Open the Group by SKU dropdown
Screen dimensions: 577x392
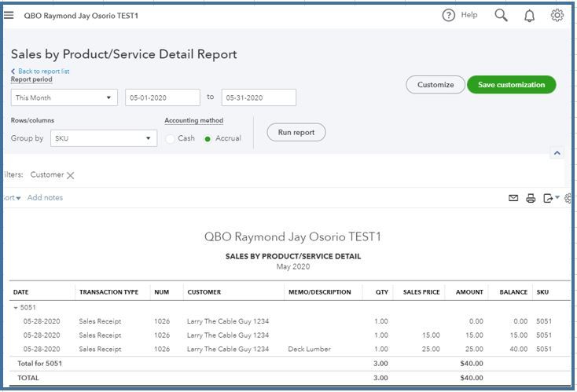coord(104,138)
